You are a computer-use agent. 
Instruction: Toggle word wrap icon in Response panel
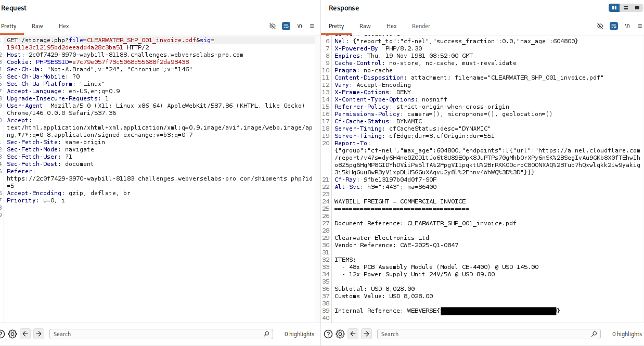[614, 26]
